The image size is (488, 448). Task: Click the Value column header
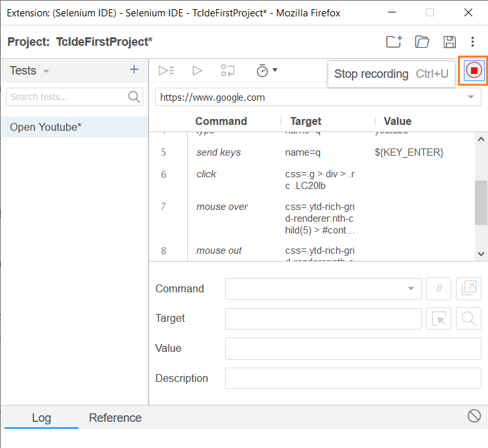point(398,121)
